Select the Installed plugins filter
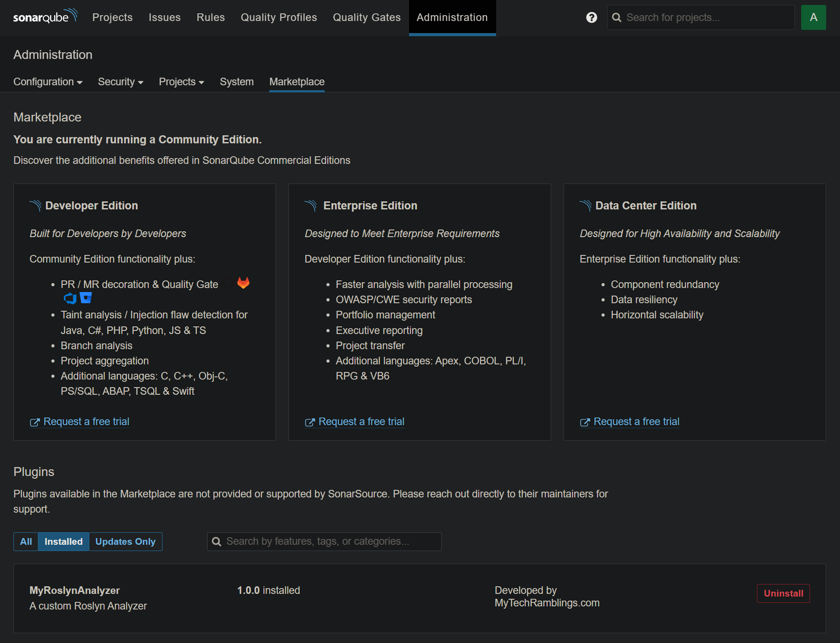Screen dimensions: 840x643 coord(63,542)
